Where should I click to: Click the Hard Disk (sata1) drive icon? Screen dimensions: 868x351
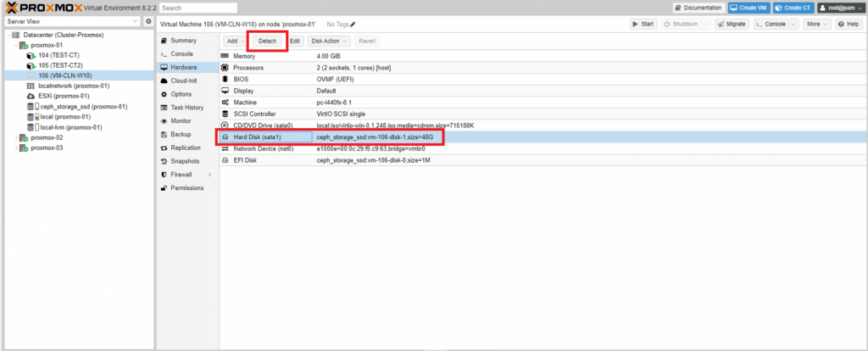tap(225, 136)
